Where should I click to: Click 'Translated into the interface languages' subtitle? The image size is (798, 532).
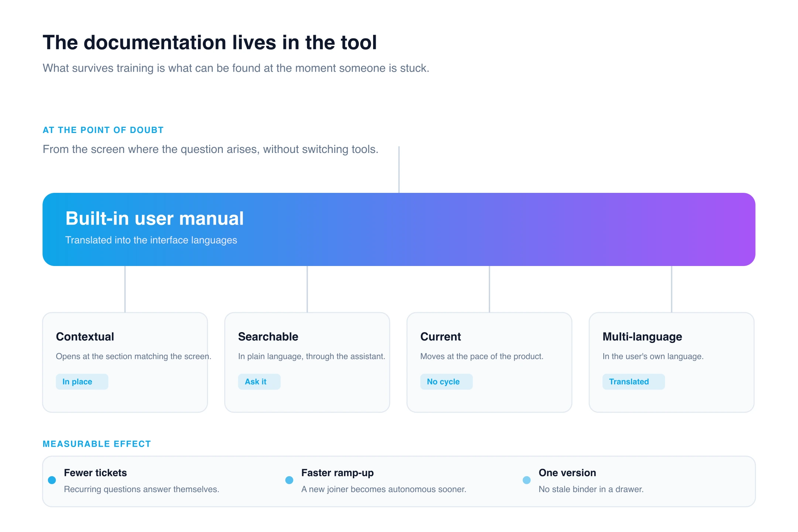pyautogui.click(x=151, y=240)
